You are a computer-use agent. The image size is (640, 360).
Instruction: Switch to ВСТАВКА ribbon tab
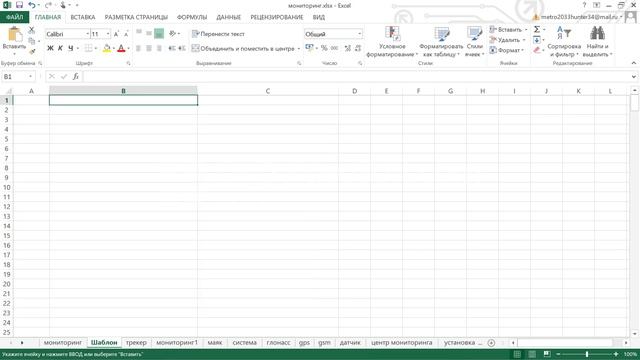tap(83, 17)
